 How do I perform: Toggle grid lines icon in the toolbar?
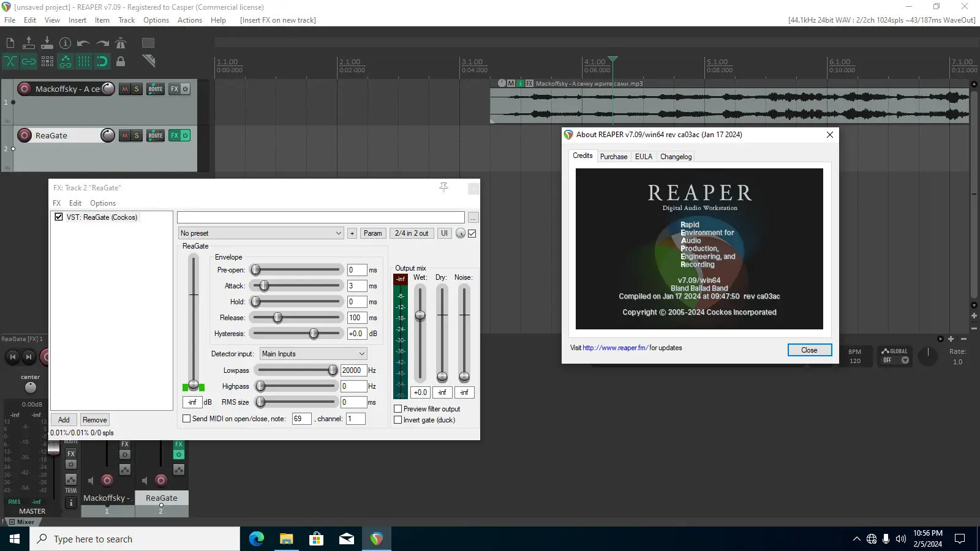84,61
